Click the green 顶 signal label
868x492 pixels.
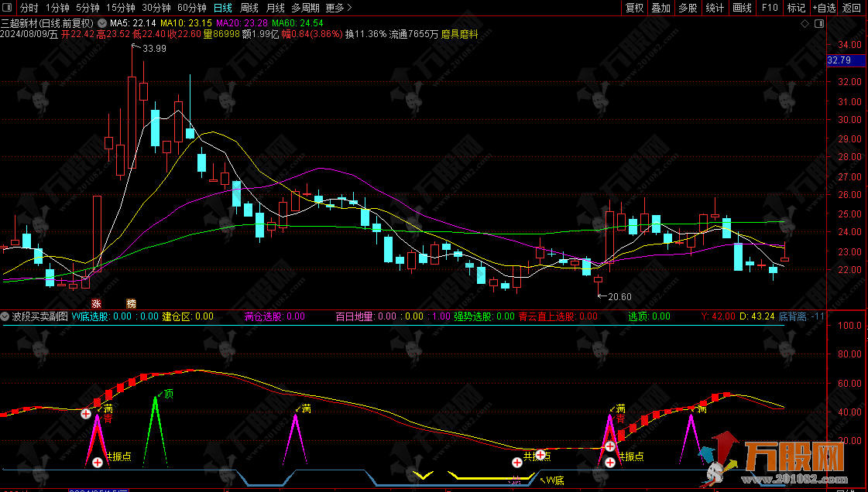[168, 394]
